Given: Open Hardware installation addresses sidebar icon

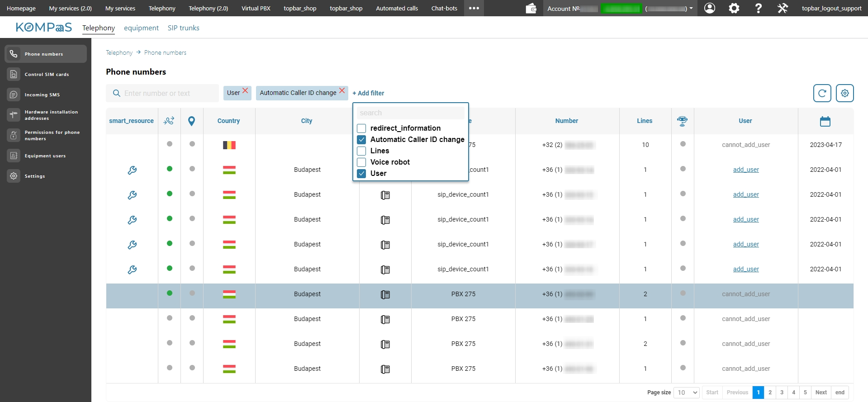Looking at the screenshot, I should [14, 115].
